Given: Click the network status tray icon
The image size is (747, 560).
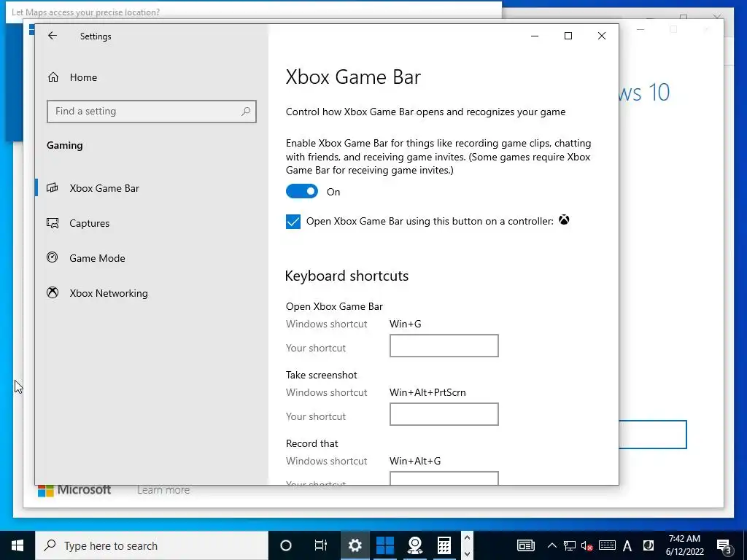Looking at the screenshot, I should [x=569, y=545].
